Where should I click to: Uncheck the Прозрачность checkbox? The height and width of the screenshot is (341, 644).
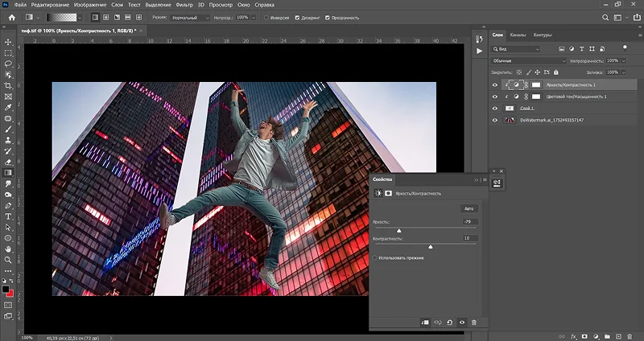pyautogui.click(x=328, y=18)
